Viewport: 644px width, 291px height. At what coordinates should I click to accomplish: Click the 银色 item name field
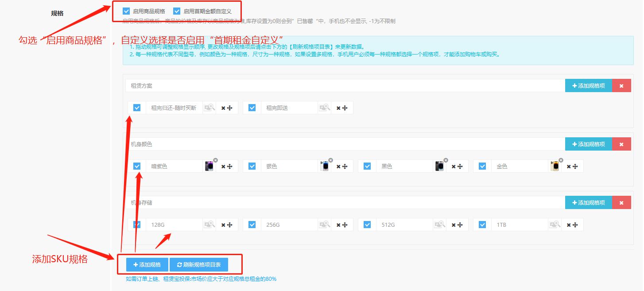click(289, 166)
